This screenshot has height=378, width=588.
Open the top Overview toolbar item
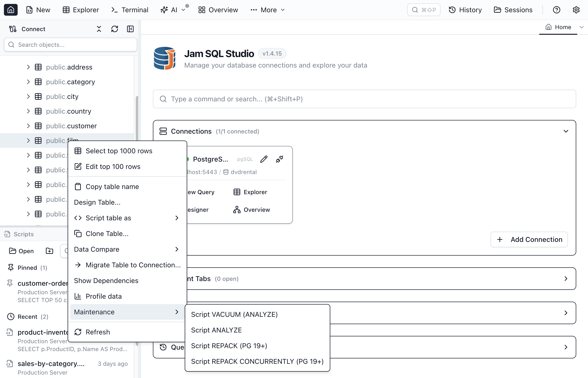pyautogui.click(x=218, y=10)
